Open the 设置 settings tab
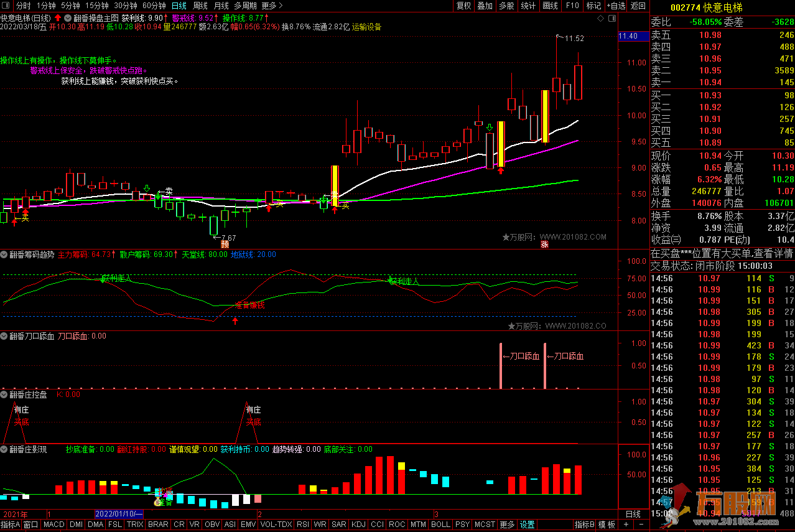795x532 pixels. pos(528,525)
